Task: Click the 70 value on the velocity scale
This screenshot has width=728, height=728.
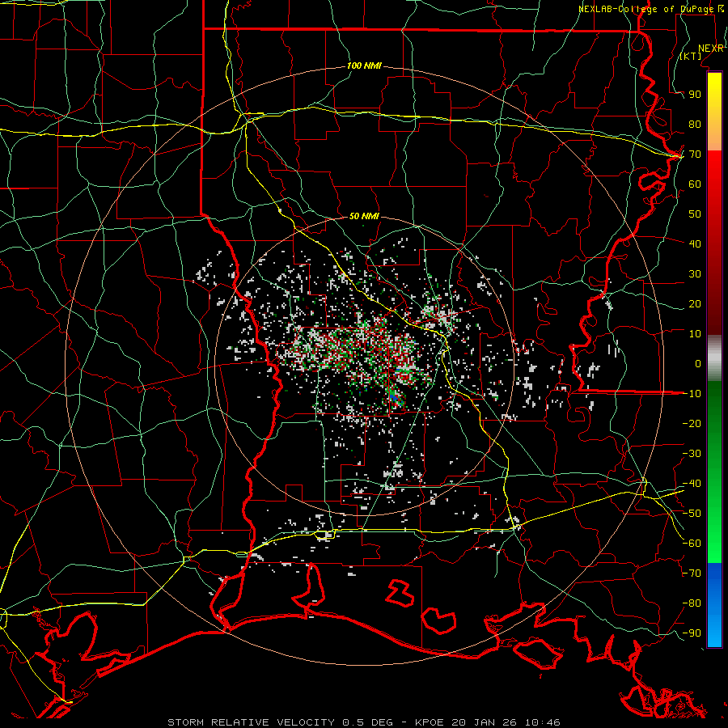Action: pos(695,154)
